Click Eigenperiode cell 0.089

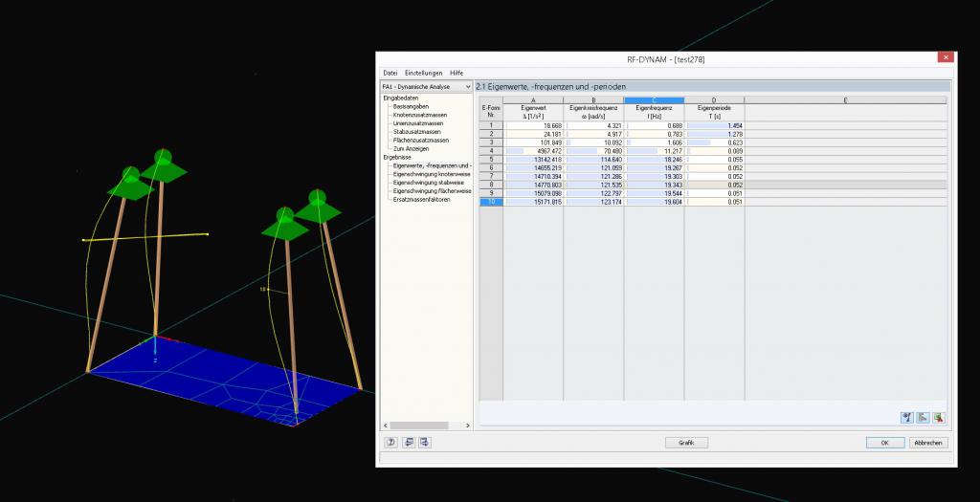tap(714, 151)
